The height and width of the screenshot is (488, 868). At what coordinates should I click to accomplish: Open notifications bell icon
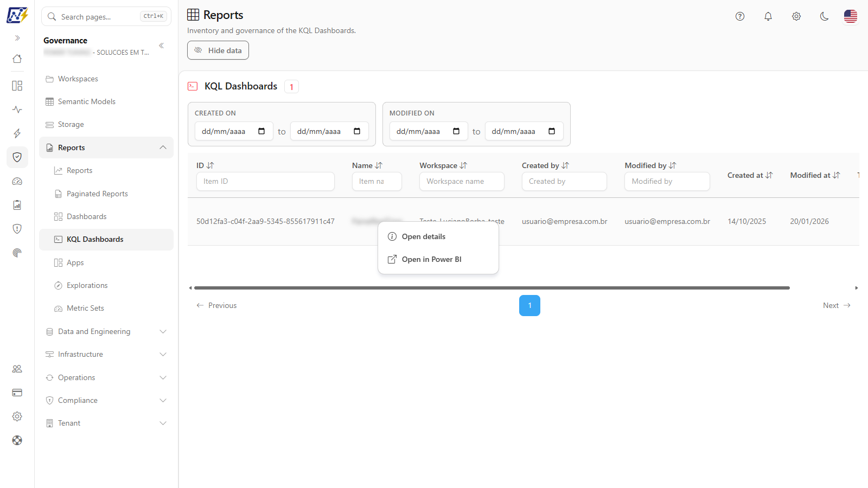[x=768, y=16]
